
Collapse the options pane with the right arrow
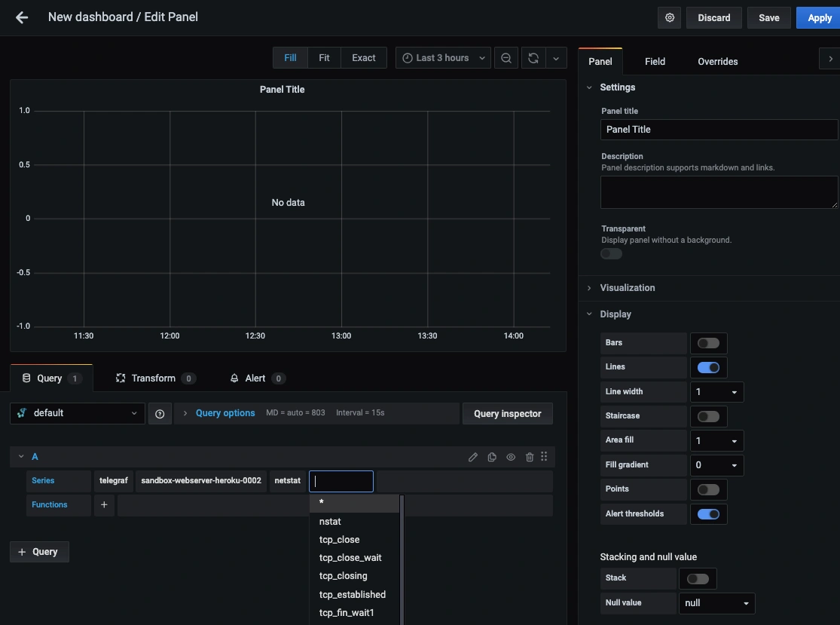coord(829,59)
